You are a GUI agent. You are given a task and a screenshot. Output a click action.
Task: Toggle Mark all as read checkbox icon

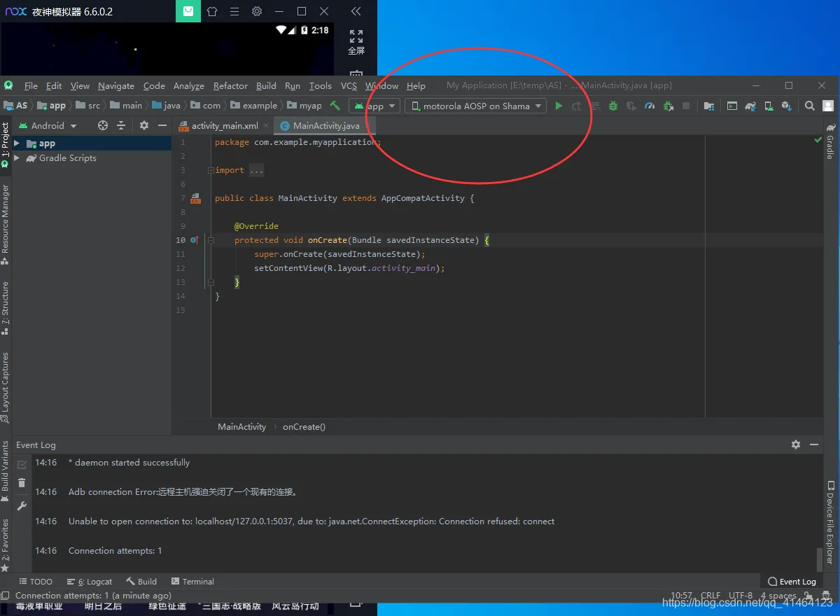(x=22, y=464)
